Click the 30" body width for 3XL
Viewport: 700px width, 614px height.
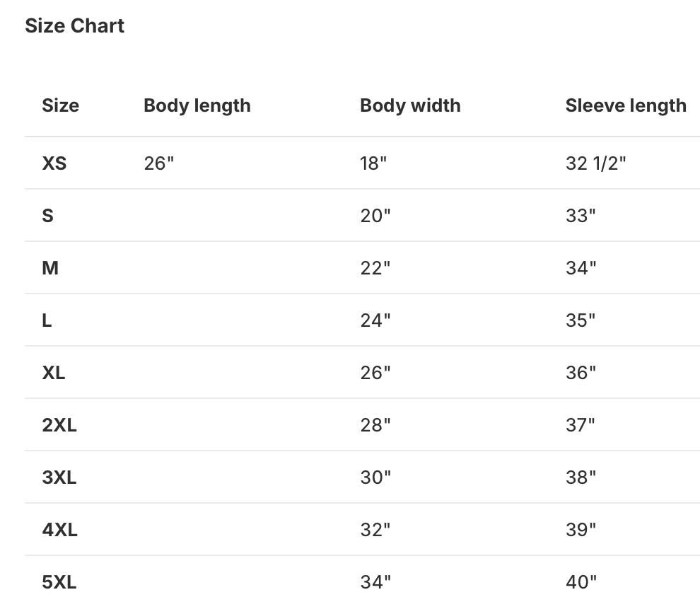coord(375,477)
